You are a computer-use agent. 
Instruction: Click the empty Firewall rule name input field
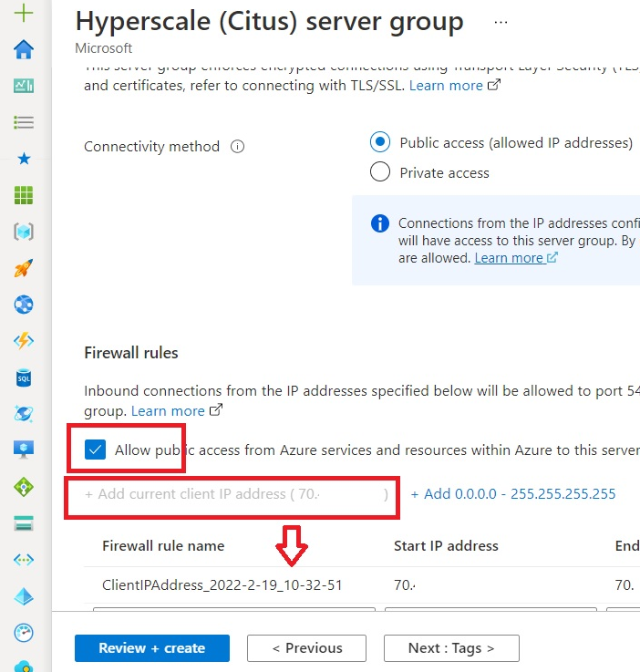[x=234, y=609]
